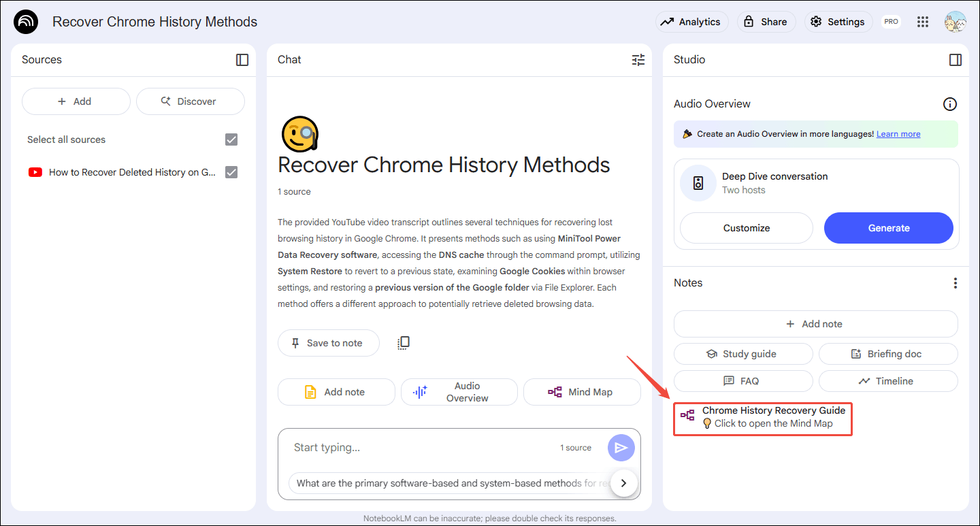
Task: Add a note in Studio
Action: coord(816,324)
